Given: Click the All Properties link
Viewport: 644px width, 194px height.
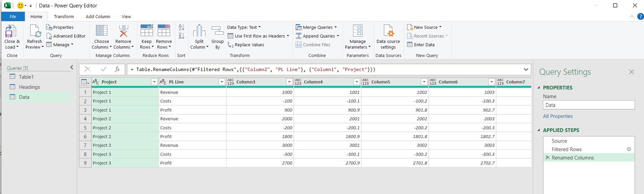Looking at the screenshot, I should pos(557,116).
